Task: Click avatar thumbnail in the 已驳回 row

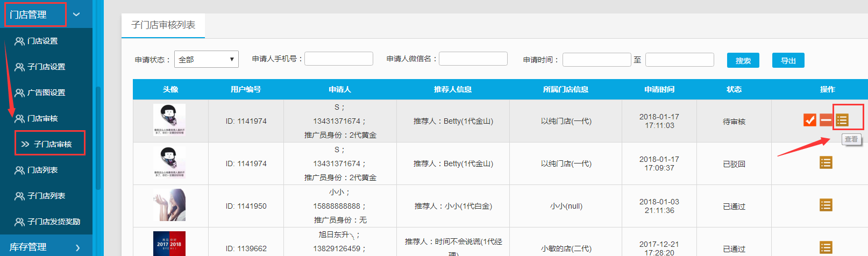Action: (x=169, y=162)
